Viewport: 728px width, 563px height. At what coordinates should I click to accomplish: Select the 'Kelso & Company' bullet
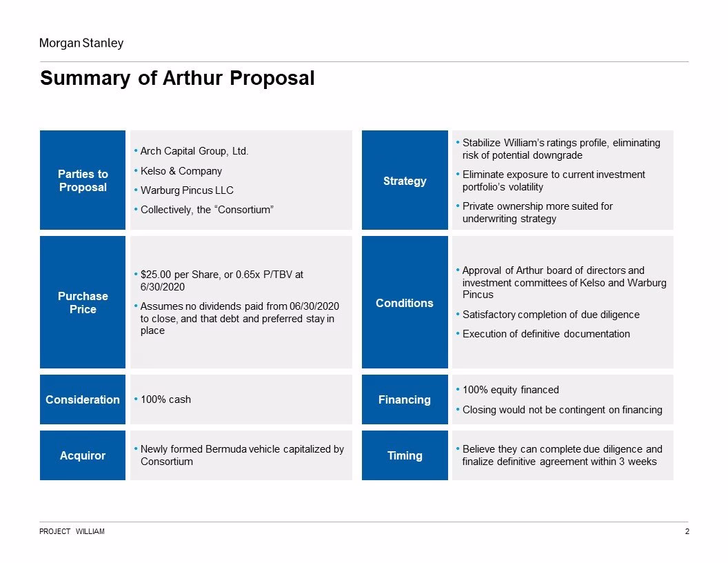181,171
